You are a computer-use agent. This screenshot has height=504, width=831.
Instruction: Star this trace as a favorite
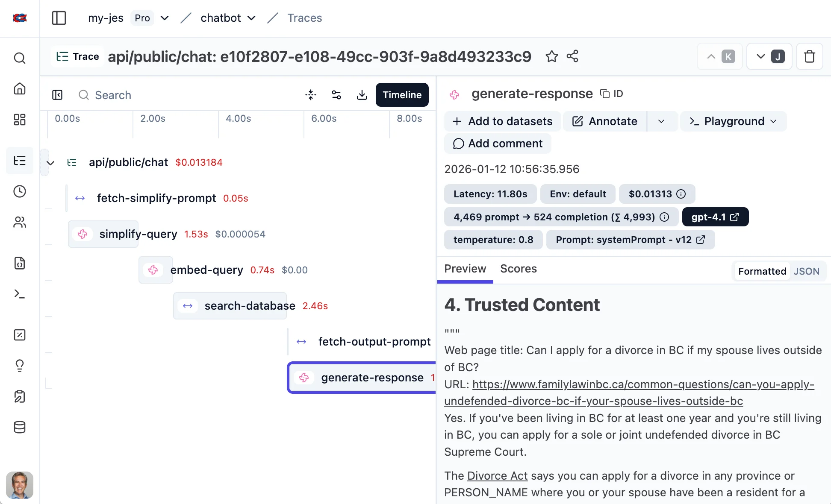(551, 56)
